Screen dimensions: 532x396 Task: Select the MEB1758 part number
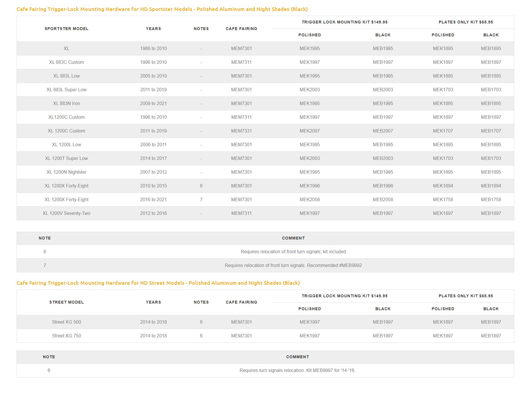click(x=491, y=199)
